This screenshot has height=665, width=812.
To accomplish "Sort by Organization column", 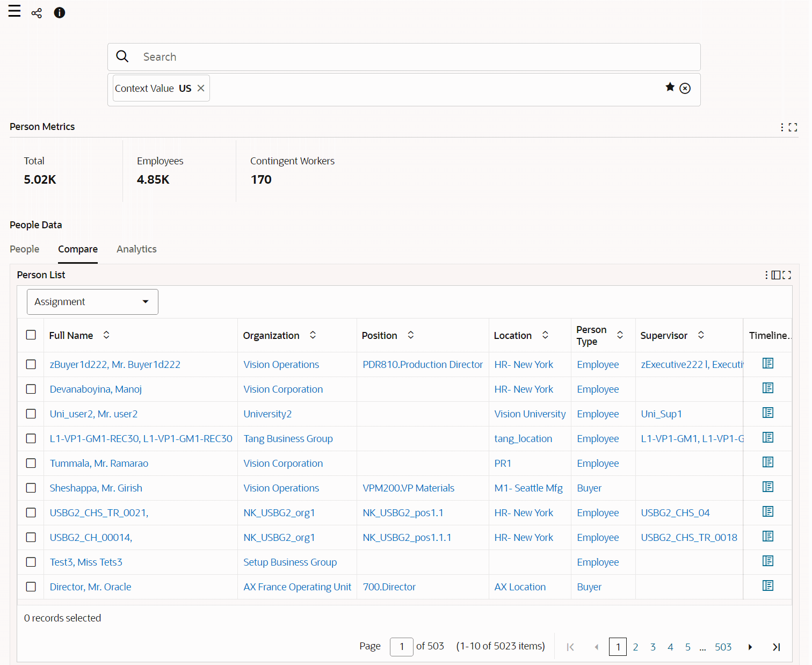I will click(x=313, y=335).
